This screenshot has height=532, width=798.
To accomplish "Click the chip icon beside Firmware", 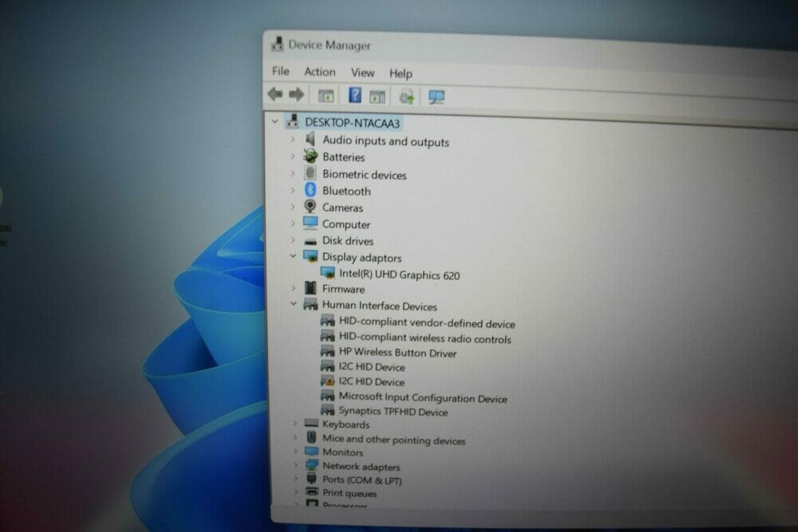I will 310,288.
